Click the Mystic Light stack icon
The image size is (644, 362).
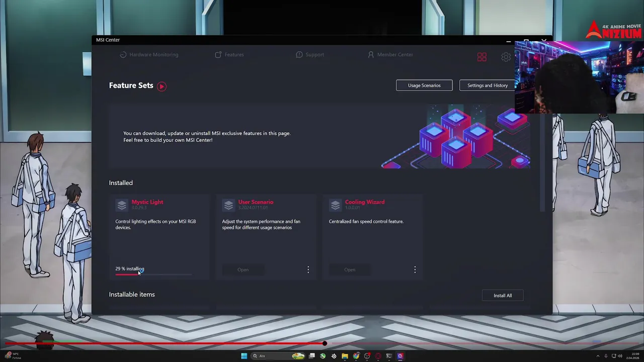pyautogui.click(x=122, y=205)
